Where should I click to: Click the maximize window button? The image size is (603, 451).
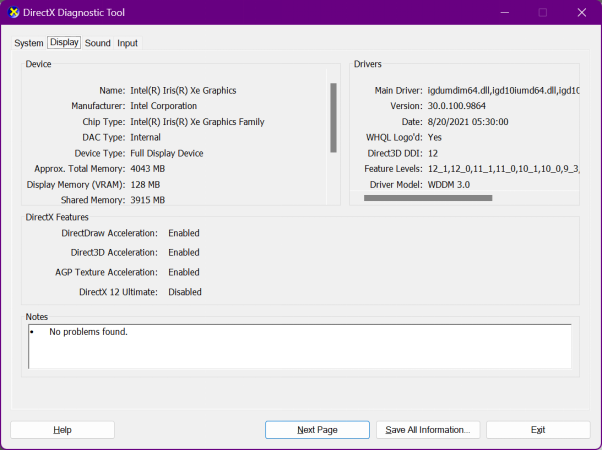pos(543,12)
